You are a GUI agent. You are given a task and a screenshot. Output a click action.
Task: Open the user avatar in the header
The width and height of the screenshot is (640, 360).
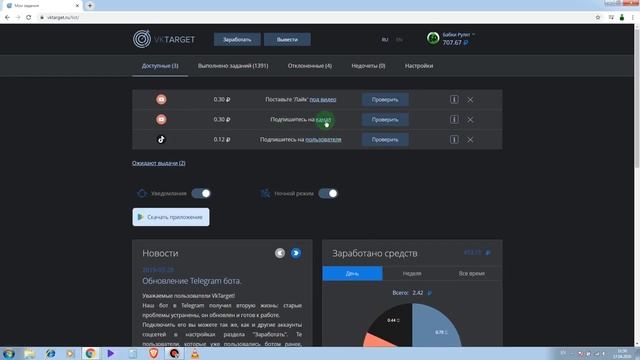(433, 38)
